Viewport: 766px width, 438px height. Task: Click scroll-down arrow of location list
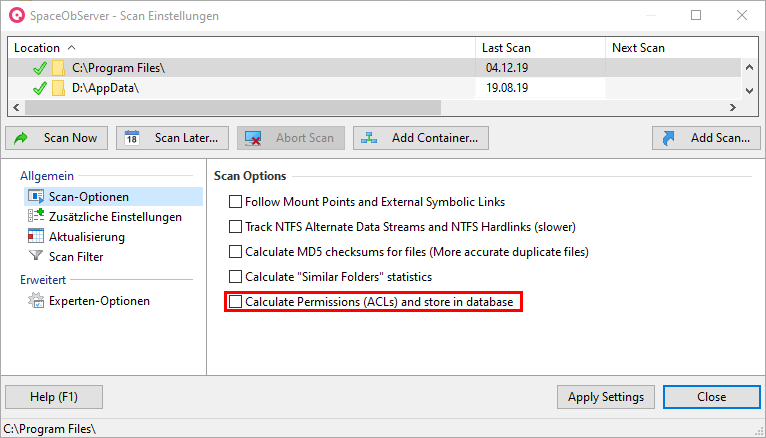[749, 91]
